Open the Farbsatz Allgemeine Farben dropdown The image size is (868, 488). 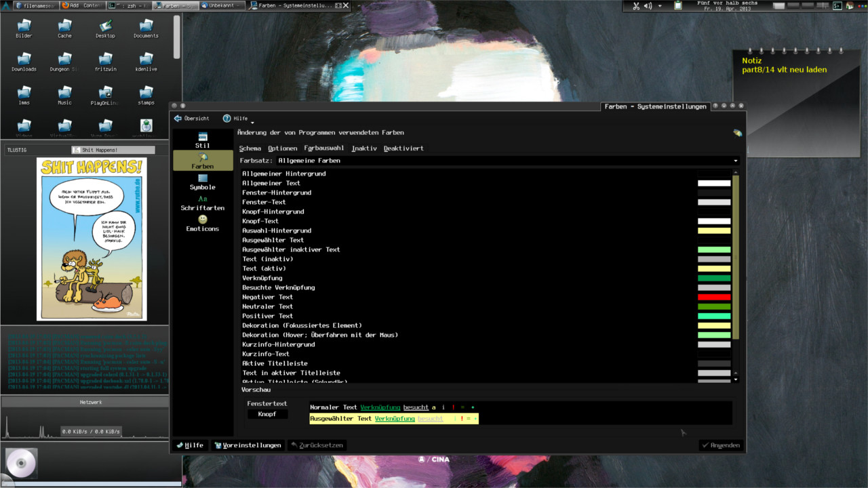point(509,161)
